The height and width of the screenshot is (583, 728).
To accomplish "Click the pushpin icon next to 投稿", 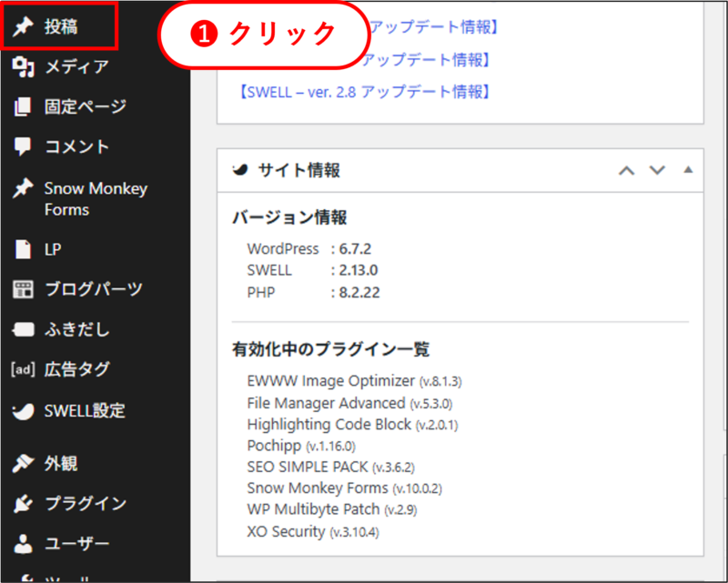I will coord(23,26).
